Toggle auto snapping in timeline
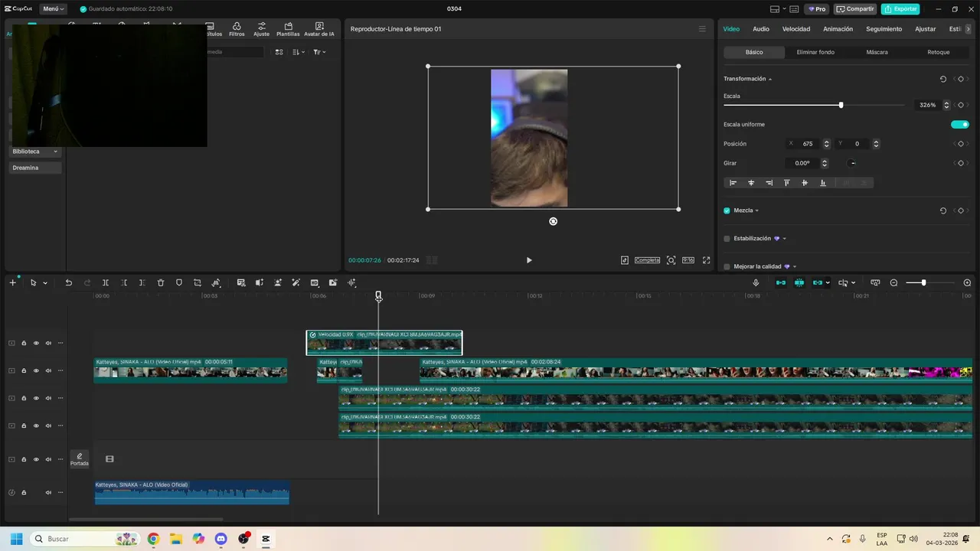 tap(799, 283)
